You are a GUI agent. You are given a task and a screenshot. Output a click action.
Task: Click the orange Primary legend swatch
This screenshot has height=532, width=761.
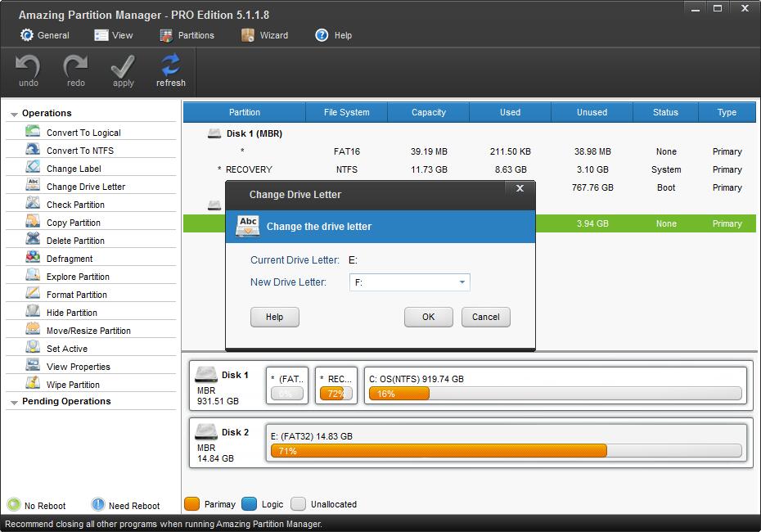coord(192,504)
